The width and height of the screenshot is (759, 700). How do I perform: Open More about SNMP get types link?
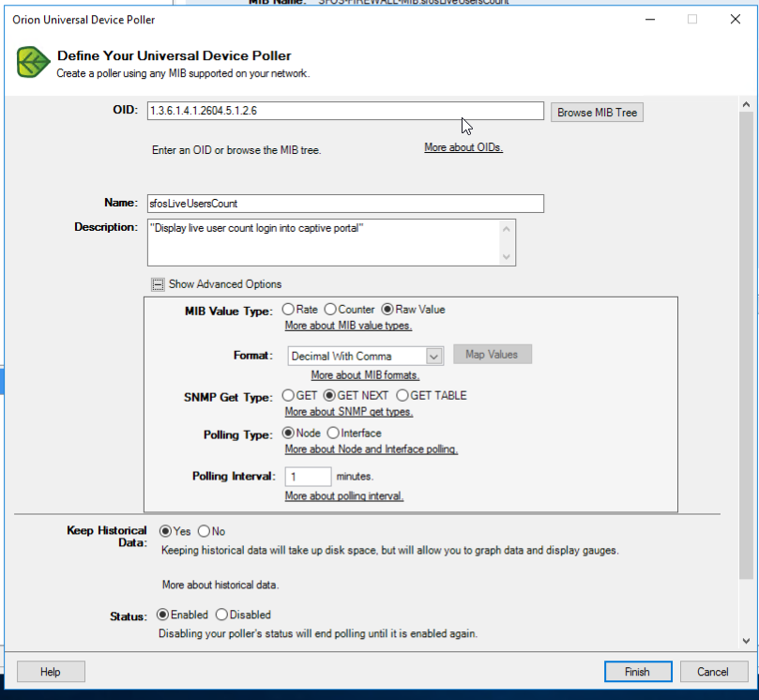click(x=349, y=412)
